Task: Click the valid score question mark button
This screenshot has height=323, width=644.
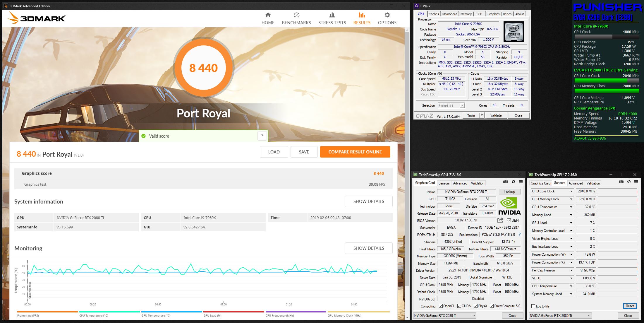Action: [262, 136]
